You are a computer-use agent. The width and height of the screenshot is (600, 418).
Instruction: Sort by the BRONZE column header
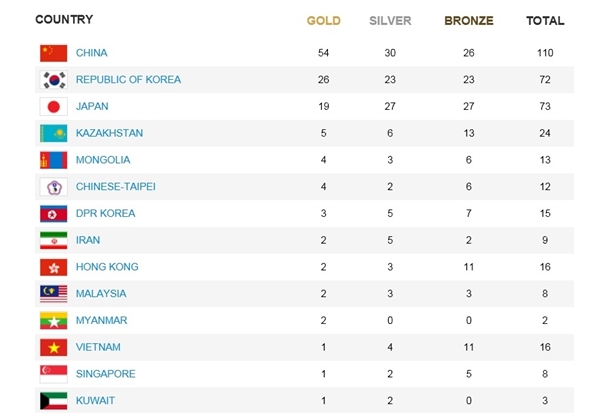469,20
